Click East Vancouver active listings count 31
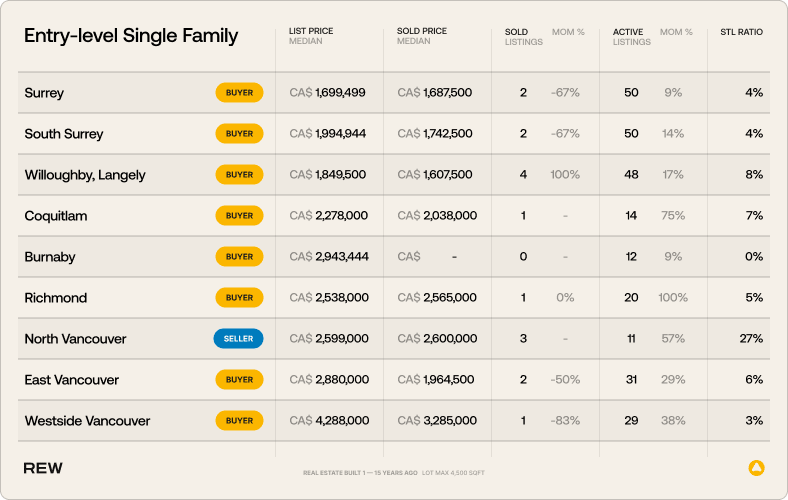This screenshot has width=788, height=500. tap(631, 379)
